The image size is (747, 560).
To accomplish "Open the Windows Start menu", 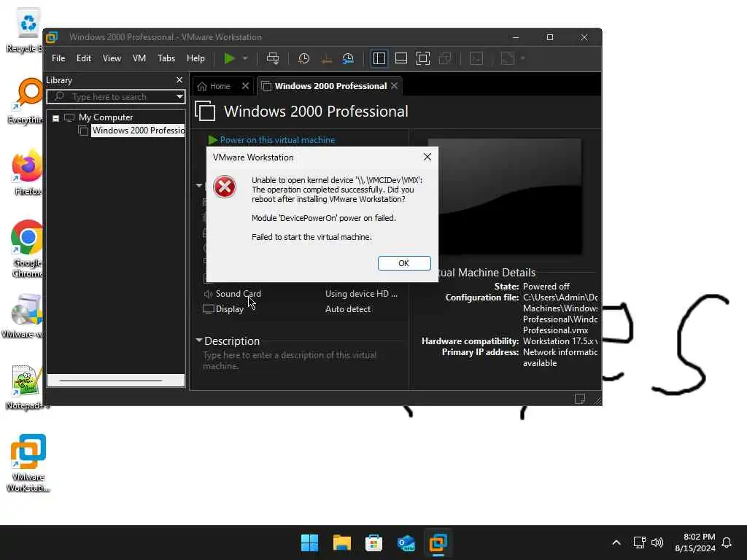I will [x=309, y=542].
